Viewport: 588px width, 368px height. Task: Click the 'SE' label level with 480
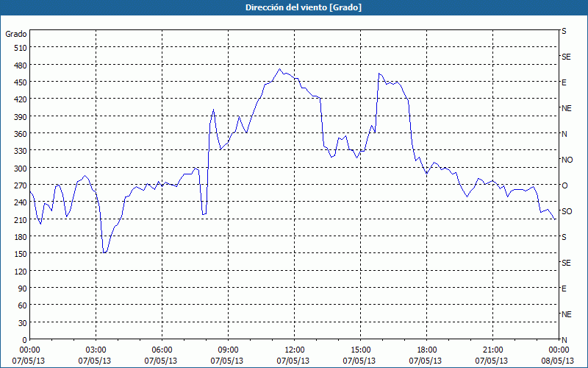566,57
